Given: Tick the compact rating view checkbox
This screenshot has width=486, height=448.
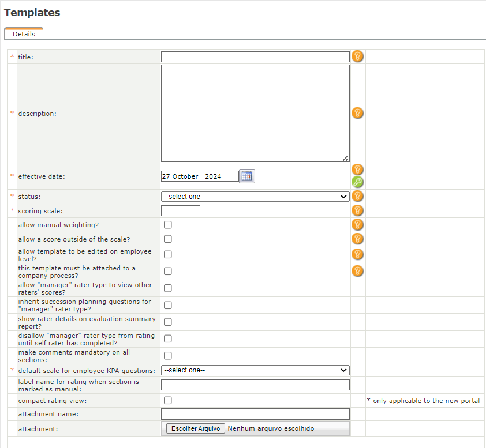Looking at the screenshot, I should [x=168, y=400].
